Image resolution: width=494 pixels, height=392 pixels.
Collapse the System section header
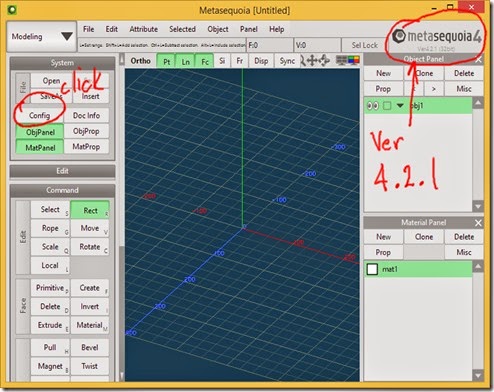click(x=62, y=63)
